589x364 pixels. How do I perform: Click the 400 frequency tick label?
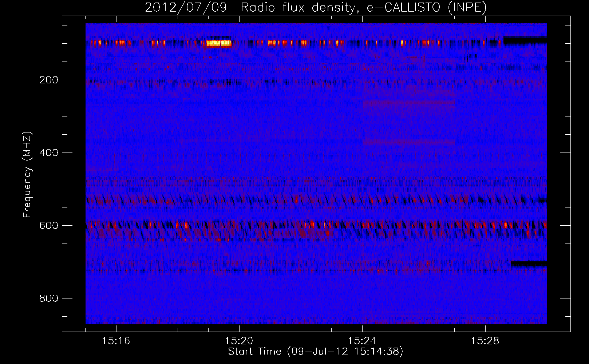(49, 153)
